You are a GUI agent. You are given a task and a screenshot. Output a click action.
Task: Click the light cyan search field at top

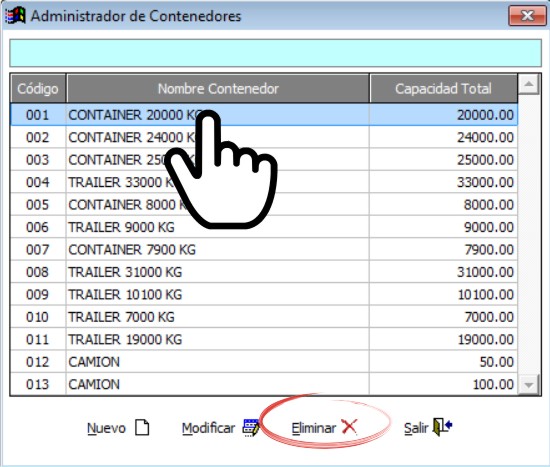coord(275,53)
